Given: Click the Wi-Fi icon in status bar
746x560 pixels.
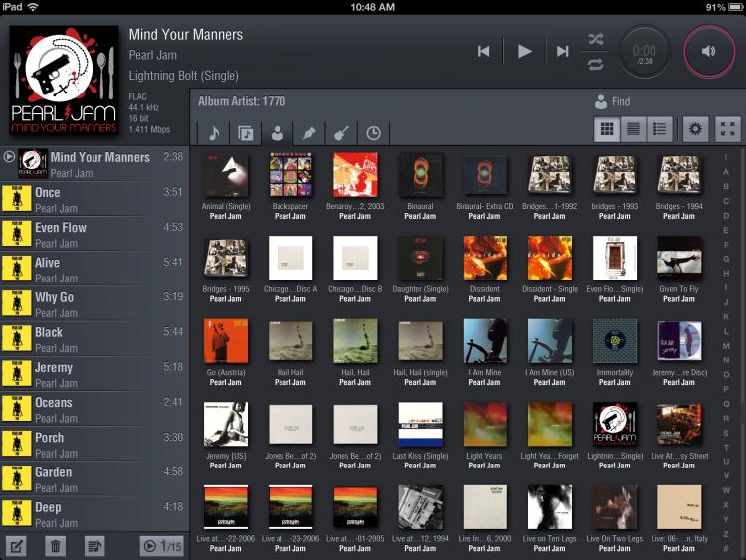Looking at the screenshot, I should (33, 7).
